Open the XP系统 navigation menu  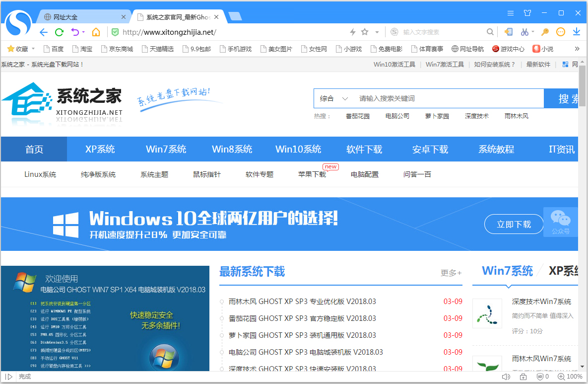[100, 149]
